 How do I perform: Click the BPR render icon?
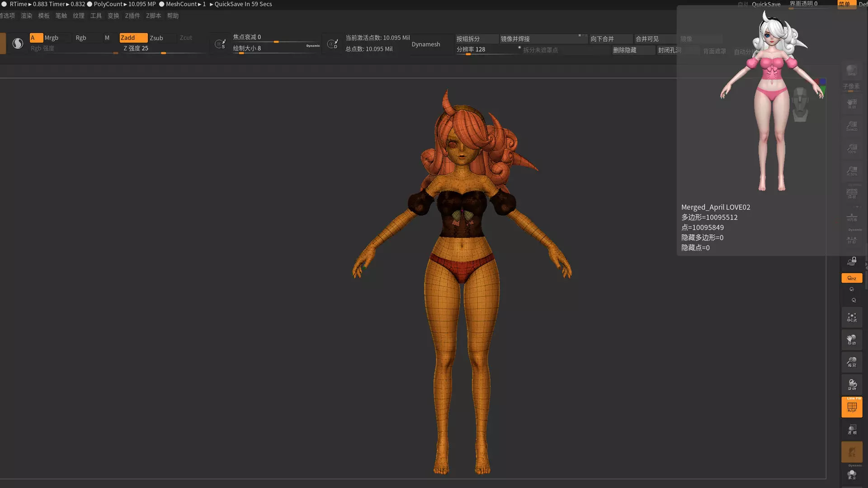coord(852,70)
